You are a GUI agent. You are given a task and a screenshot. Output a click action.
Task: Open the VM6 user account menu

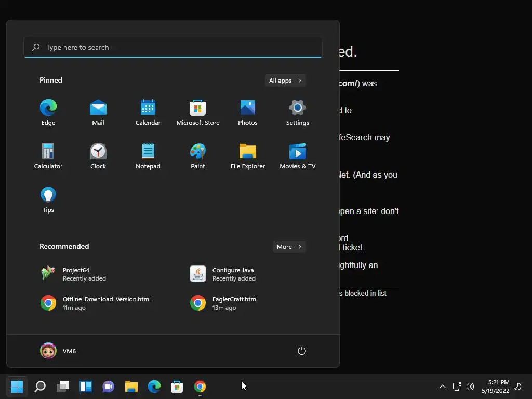(58, 351)
